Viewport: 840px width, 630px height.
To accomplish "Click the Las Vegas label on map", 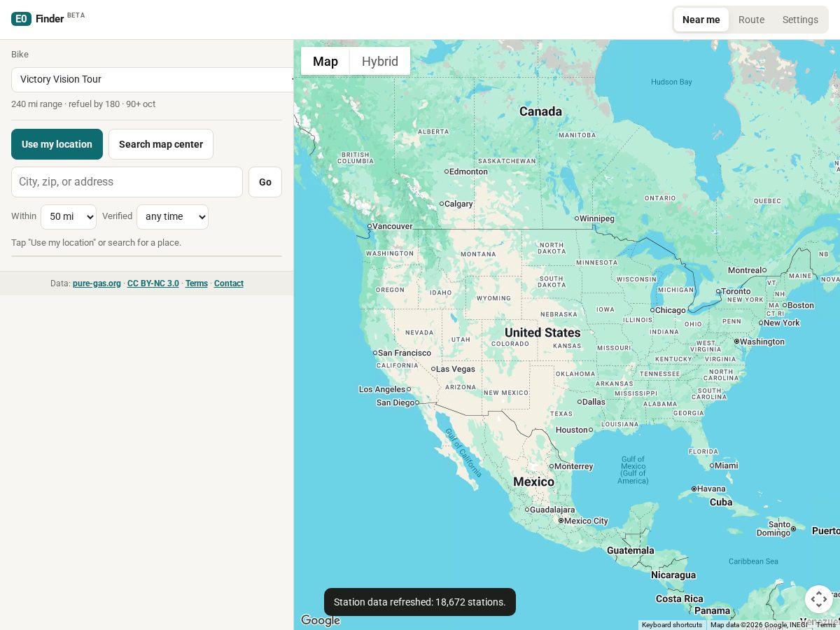I will tap(456, 369).
